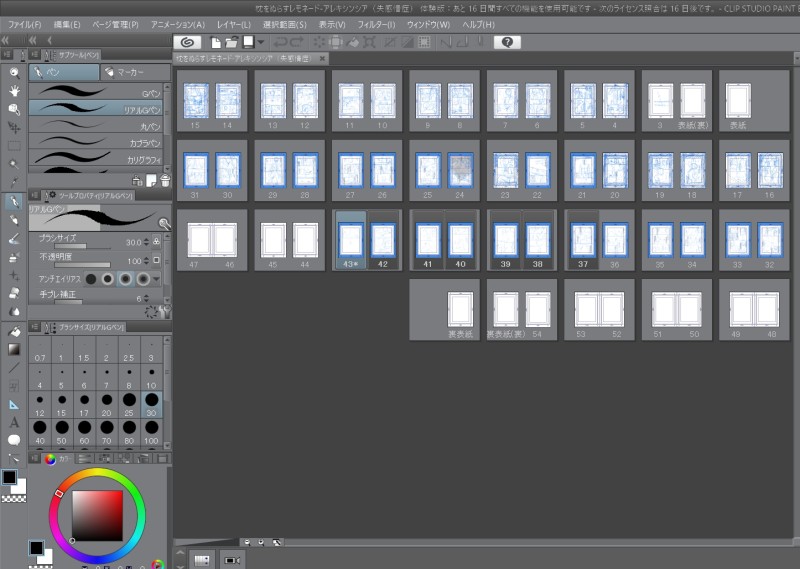Select the Decoration sparkle tool
Image resolution: width=800 pixels, height=569 pixels.
pyautogui.click(x=14, y=276)
